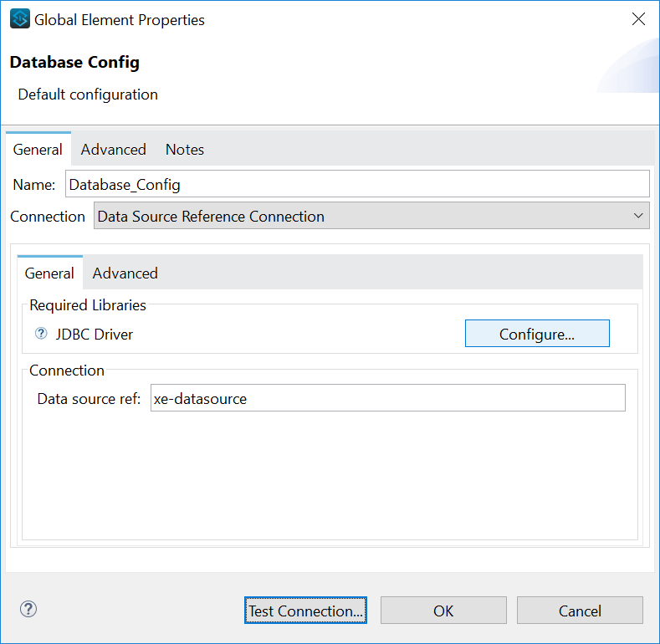Open the inner Advanced tab beside inner General tab
This screenshot has height=644, width=660.
coord(125,273)
